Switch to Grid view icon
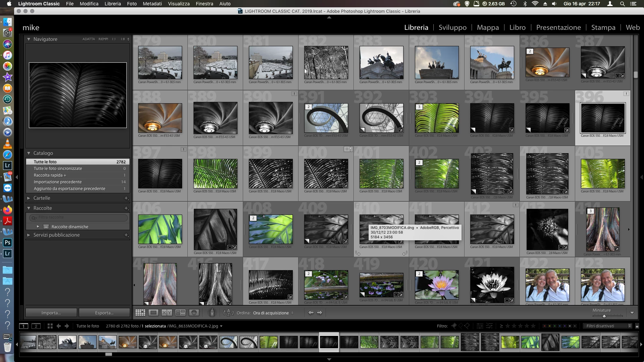Viewport: 644px width, 362px height. (140, 313)
